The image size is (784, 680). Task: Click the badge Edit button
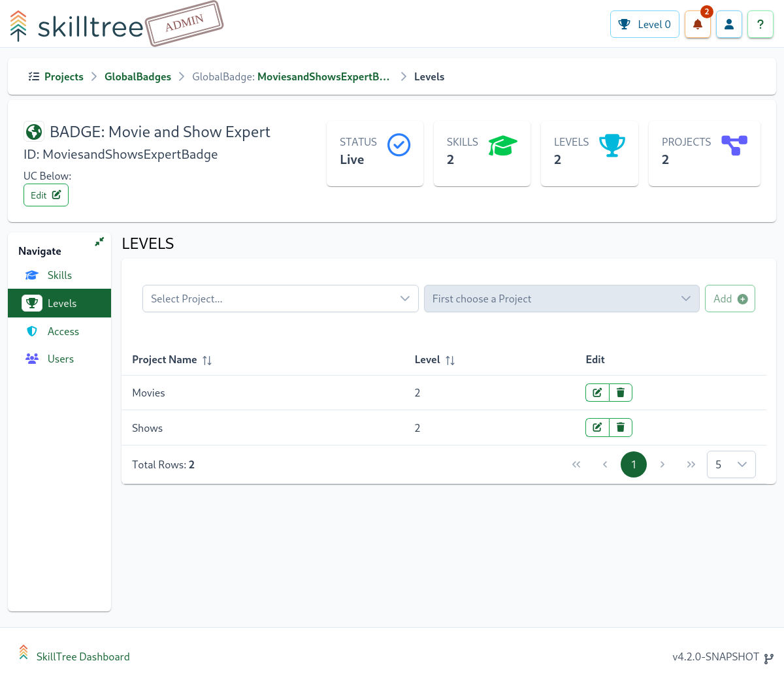(46, 195)
